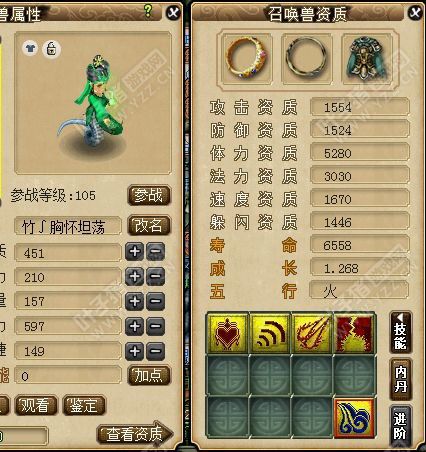Decrease the 210 attribute with minus
The image size is (426, 452).
pos(156,276)
